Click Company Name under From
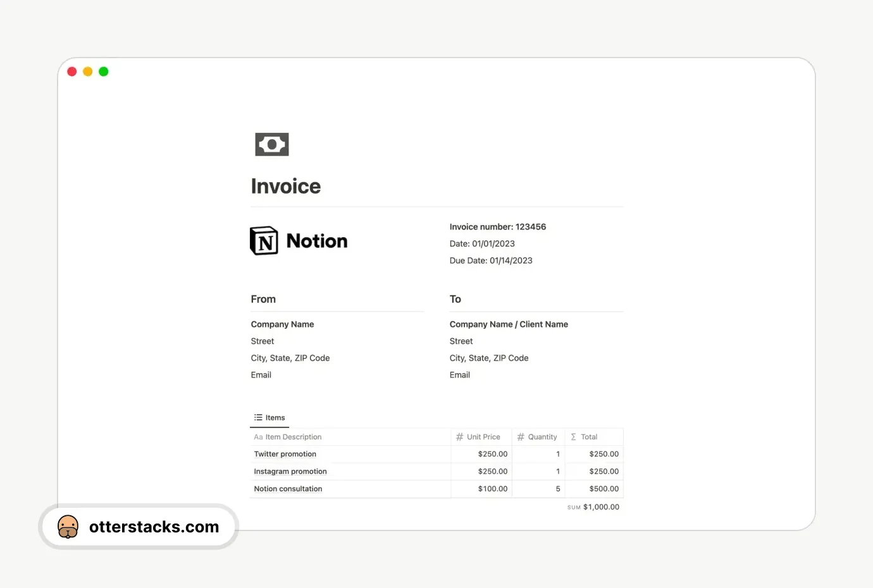 pos(282,324)
